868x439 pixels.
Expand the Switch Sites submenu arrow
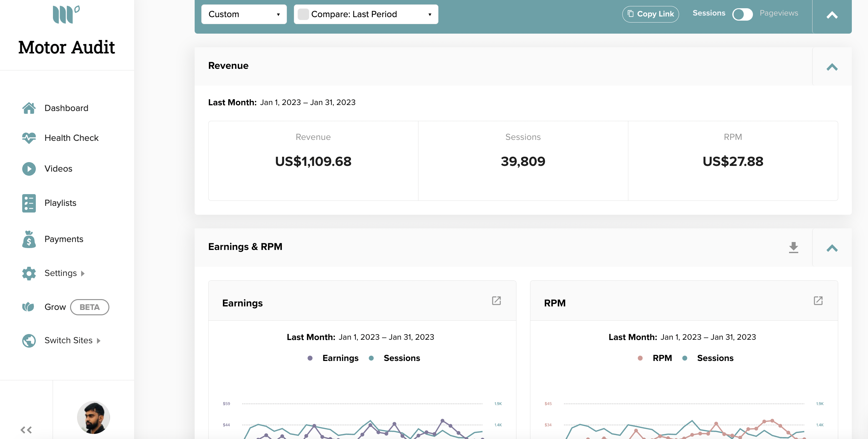click(x=98, y=341)
